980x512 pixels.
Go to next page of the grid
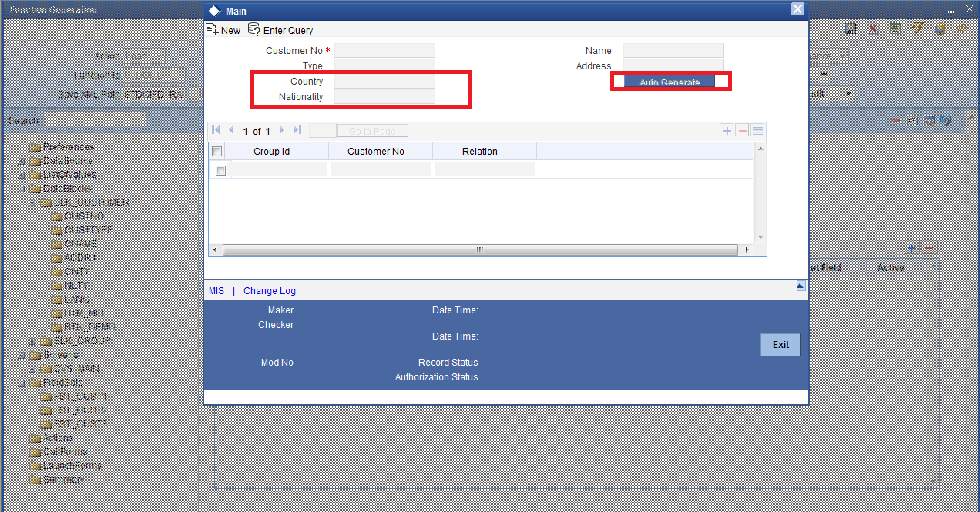click(282, 131)
